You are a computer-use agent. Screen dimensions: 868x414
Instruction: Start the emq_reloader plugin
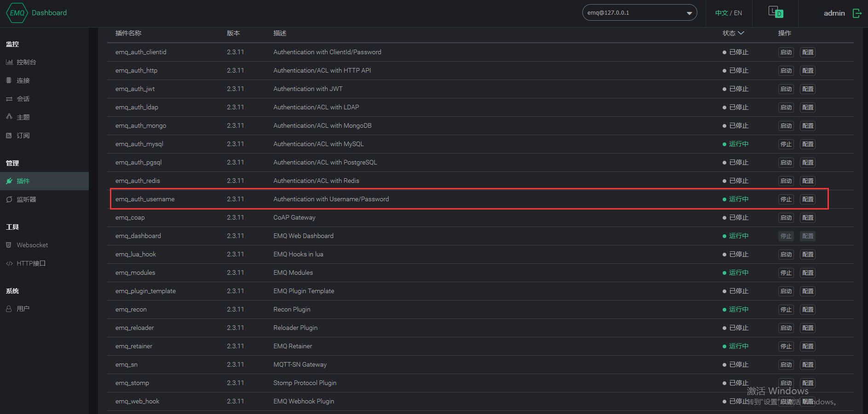[x=786, y=328]
